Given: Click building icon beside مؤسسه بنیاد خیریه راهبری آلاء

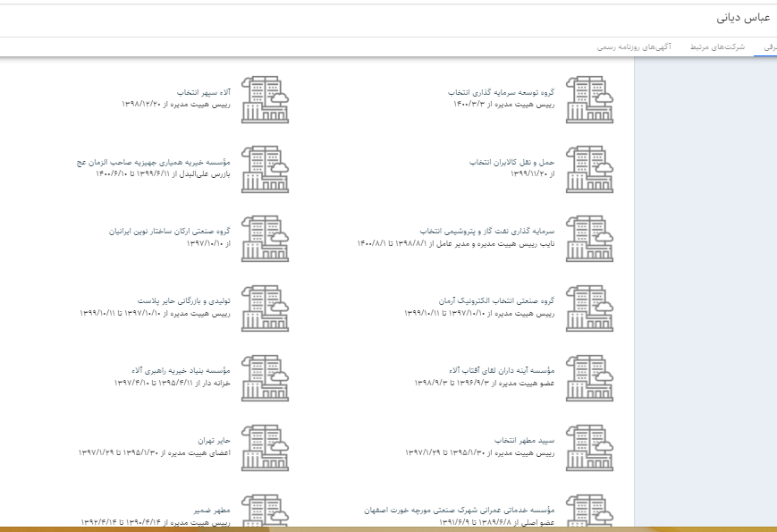Looking at the screenshot, I should point(266,378).
